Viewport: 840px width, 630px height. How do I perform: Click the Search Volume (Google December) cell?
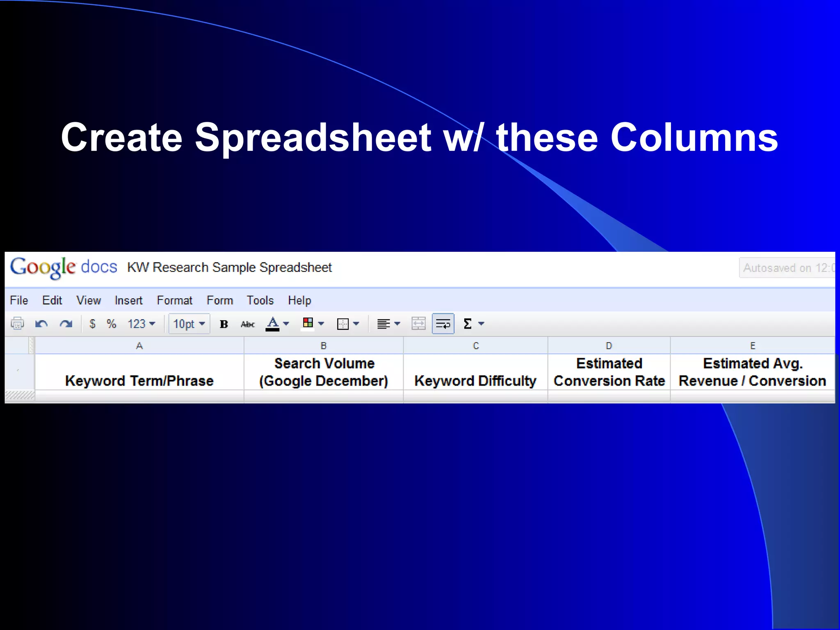[x=324, y=372]
